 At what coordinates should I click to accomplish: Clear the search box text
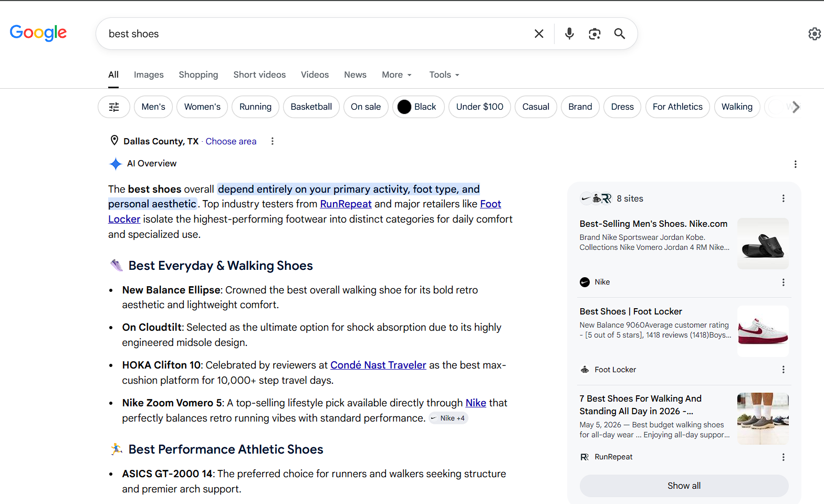[x=539, y=34]
